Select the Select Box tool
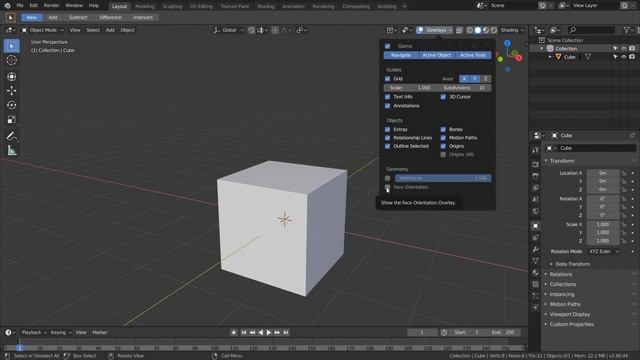This screenshot has height=360, width=640. coord(11,46)
